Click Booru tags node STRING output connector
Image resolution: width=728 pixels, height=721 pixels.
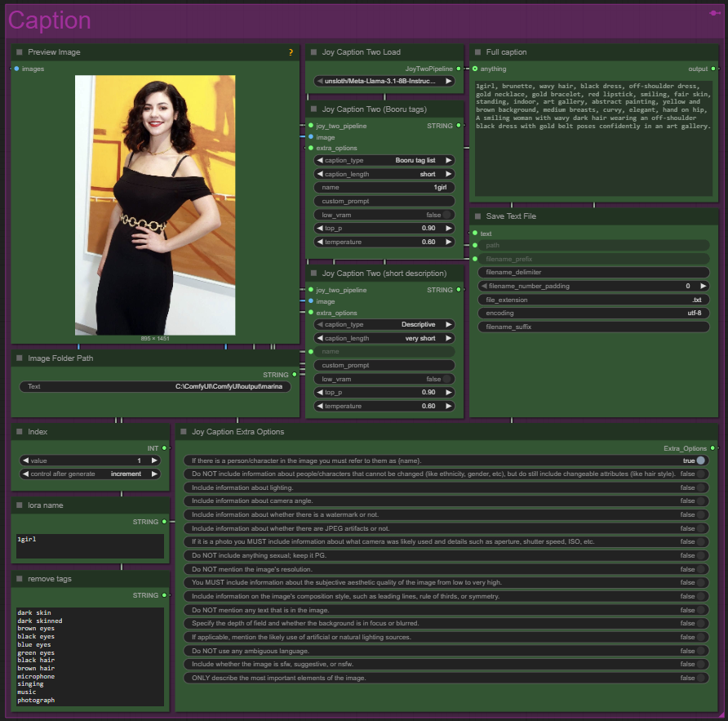point(459,126)
